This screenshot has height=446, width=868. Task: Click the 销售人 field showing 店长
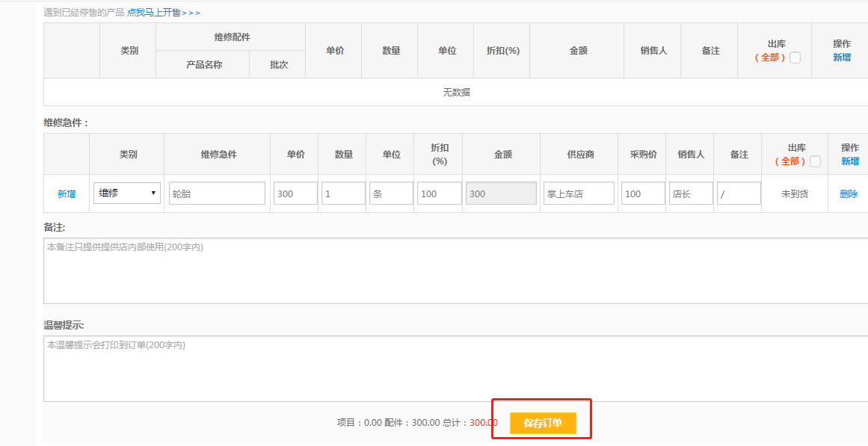tap(690, 193)
